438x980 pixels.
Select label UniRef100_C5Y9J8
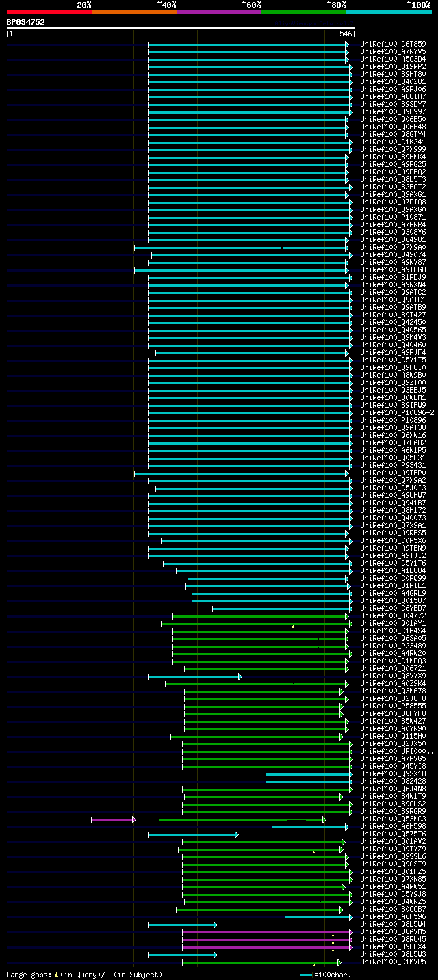click(x=393, y=895)
